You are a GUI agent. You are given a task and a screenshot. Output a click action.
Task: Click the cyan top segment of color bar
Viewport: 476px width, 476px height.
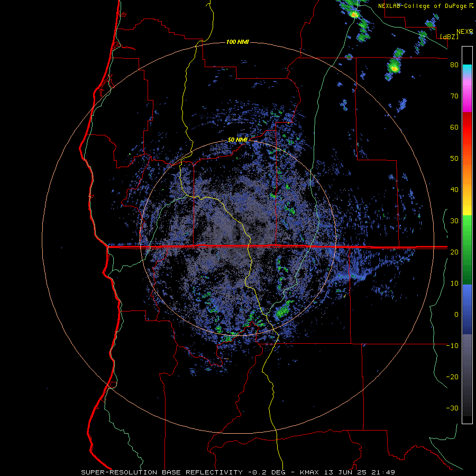[467, 69]
